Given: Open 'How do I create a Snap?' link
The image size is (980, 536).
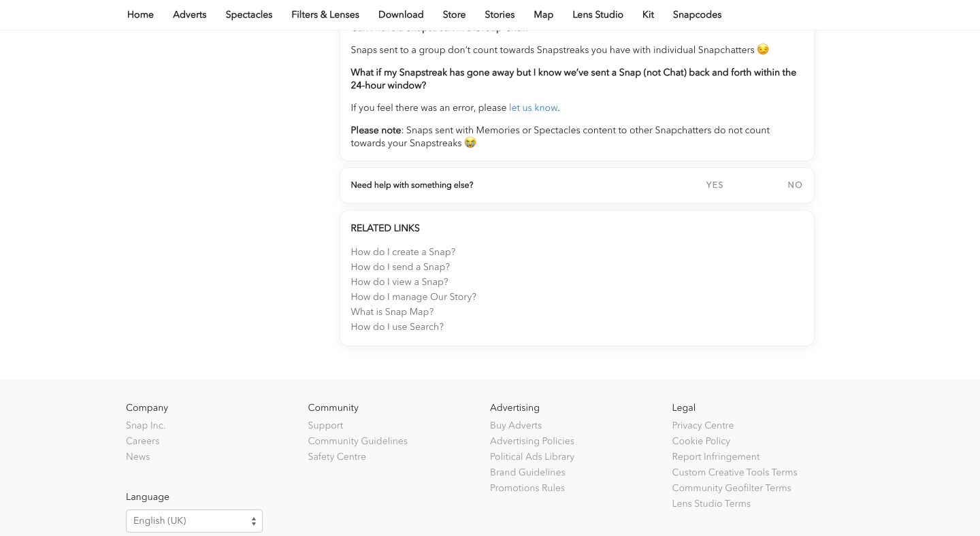Looking at the screenshot, I should pyautogui.click(x=403, y=252).
